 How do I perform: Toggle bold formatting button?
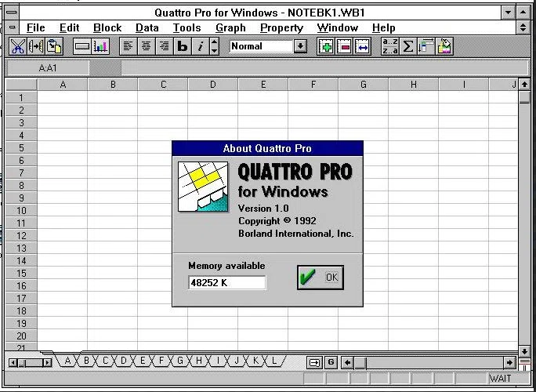click(x=183, y=46)
